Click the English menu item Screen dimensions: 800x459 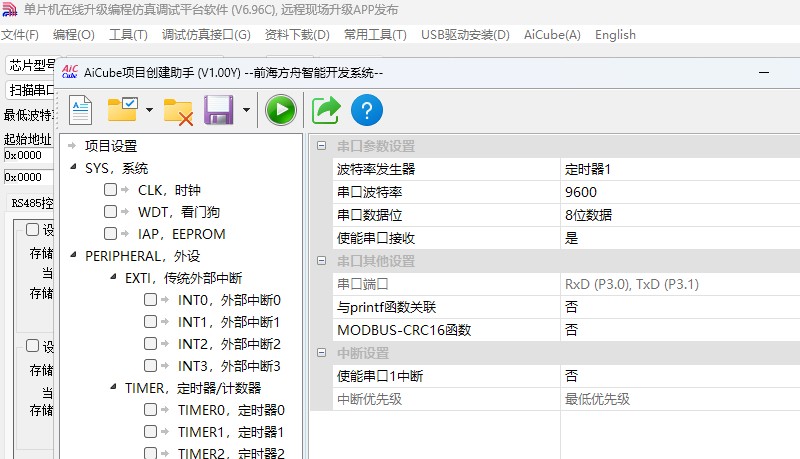[x=615, y=35]
